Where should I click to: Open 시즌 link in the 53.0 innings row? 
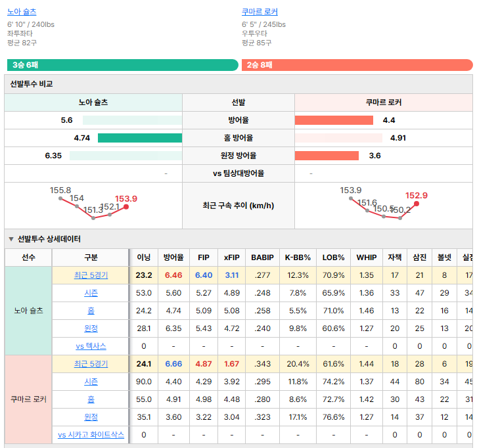tap(91, 293)
